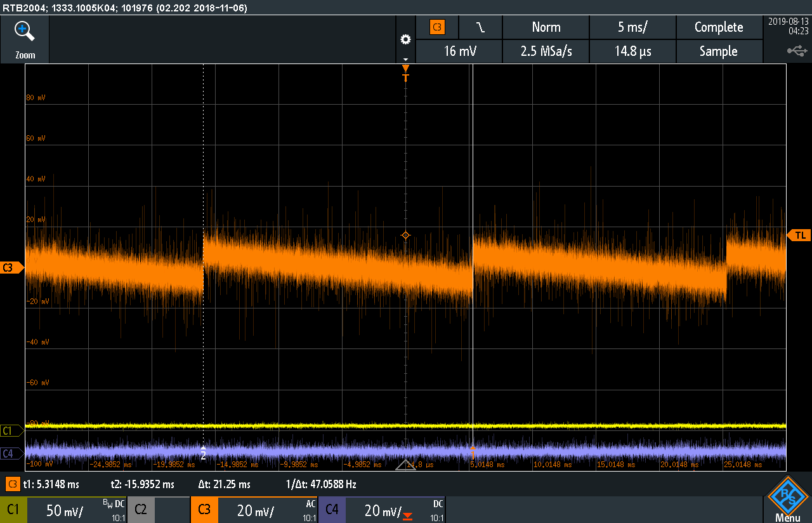The width and height of the screenshot is (812, 523).
Task: Select the orange trigger position T marker
Action: [x=406, y=74]
